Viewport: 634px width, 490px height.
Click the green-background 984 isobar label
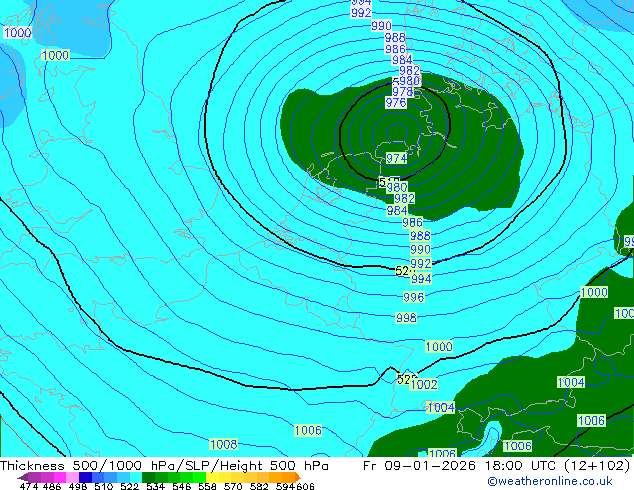tap(397, 210)
